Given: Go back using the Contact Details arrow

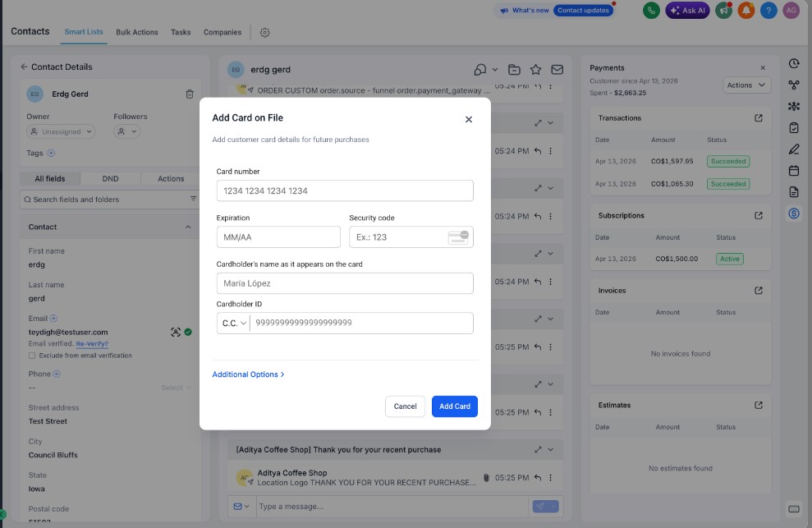Looking at the screenshot, I should click(24, 67).
